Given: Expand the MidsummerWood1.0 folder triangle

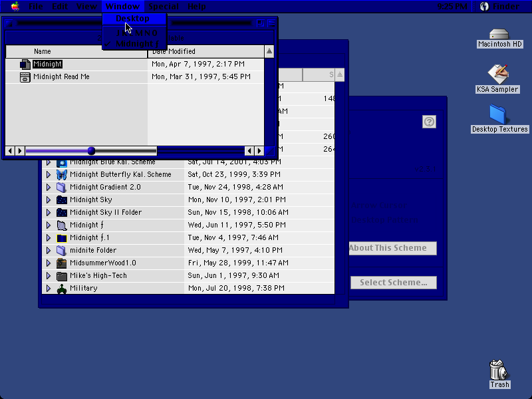Looking at the screenshot, I should (x=49, y=263).
